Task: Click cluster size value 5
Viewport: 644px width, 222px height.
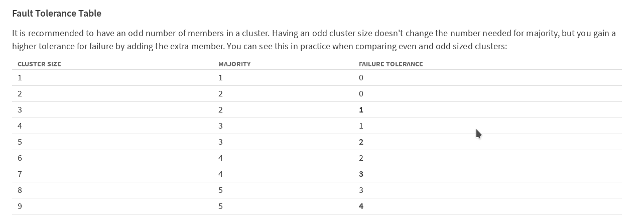Action: point(20,142)
